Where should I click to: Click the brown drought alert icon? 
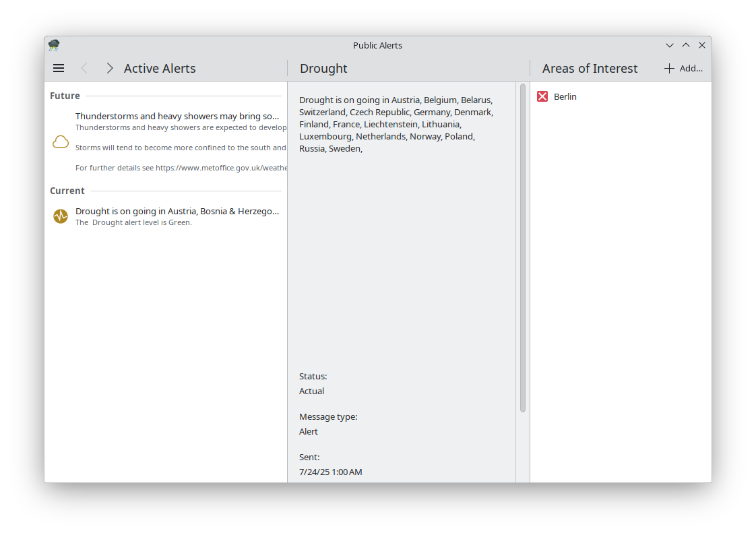(x=61, y=216)
